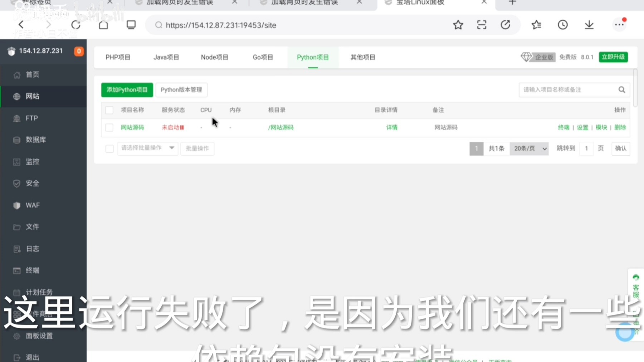Click the 企业版 diamond badge

(538, 57)
